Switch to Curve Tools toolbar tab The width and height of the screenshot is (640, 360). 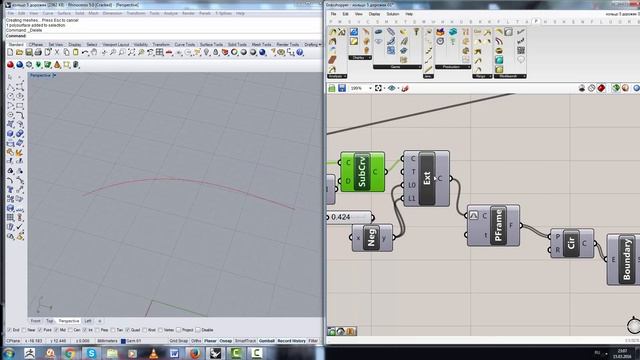184,44
